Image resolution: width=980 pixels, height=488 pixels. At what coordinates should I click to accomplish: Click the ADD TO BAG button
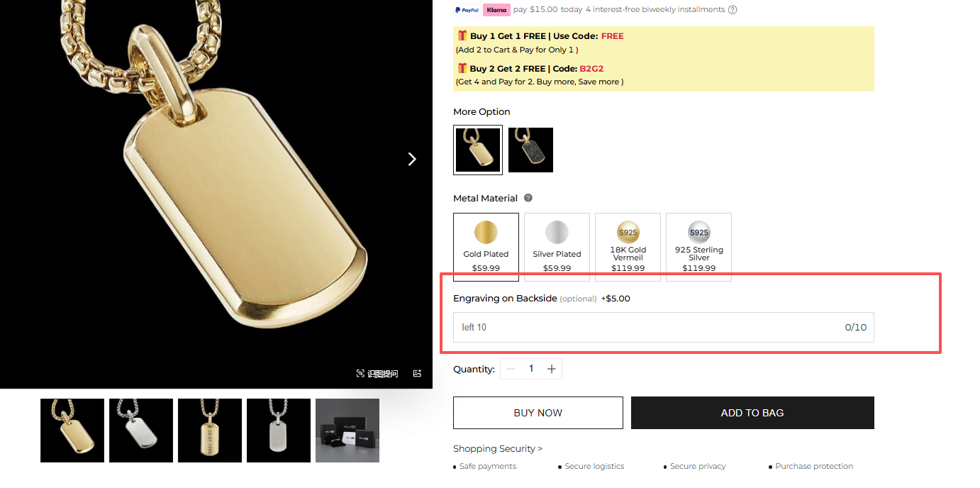coord(752,413)
